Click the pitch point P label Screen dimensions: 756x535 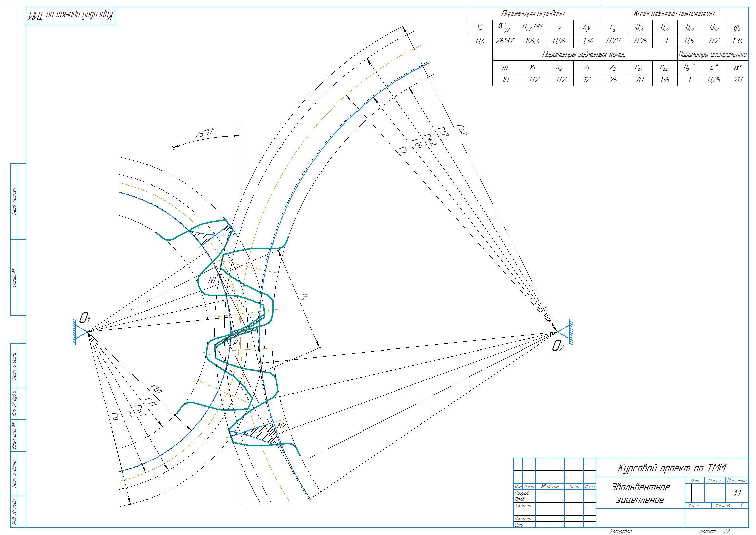point(235,342)
